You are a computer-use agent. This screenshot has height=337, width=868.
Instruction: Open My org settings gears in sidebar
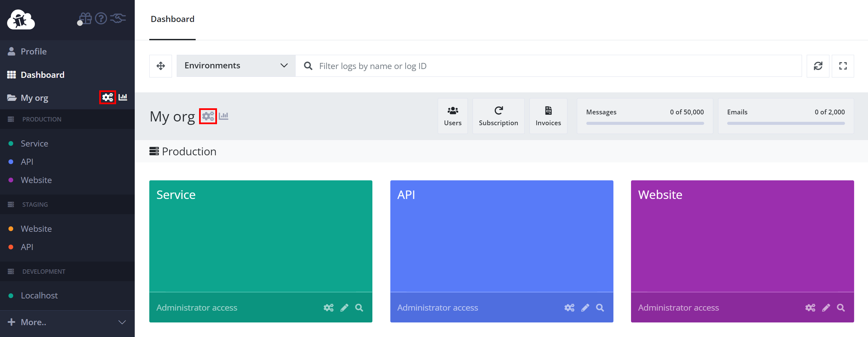tap(108, 97)
